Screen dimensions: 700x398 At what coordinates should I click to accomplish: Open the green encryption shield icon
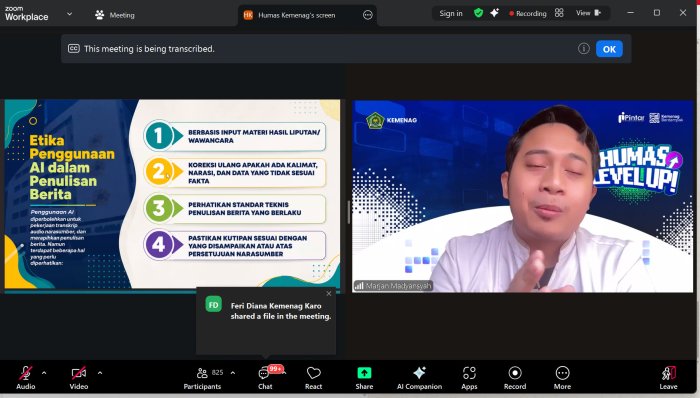tap(478, 13)
